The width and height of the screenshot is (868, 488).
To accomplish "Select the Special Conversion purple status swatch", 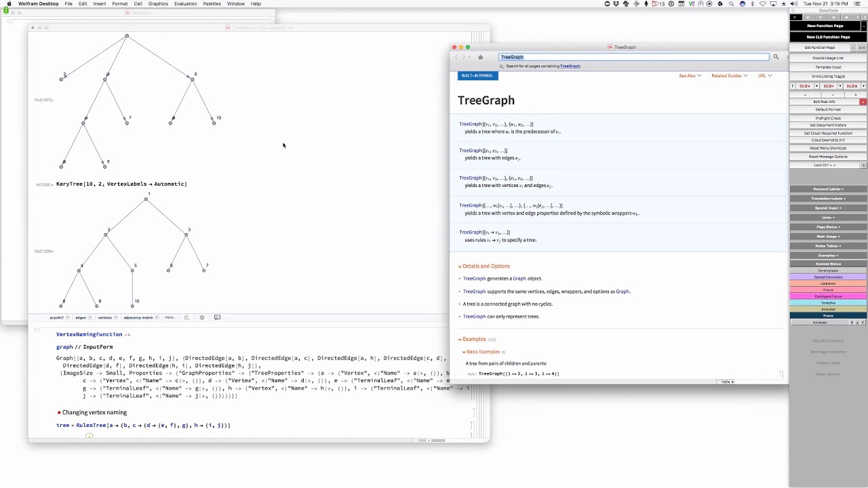I will tap(828, 277).
